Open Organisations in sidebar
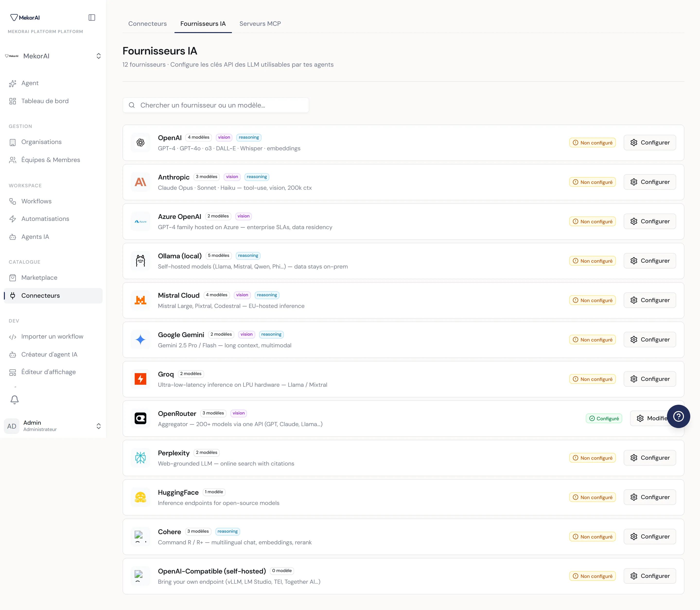This screenshot has height=610, width=700. coord(53,142)
